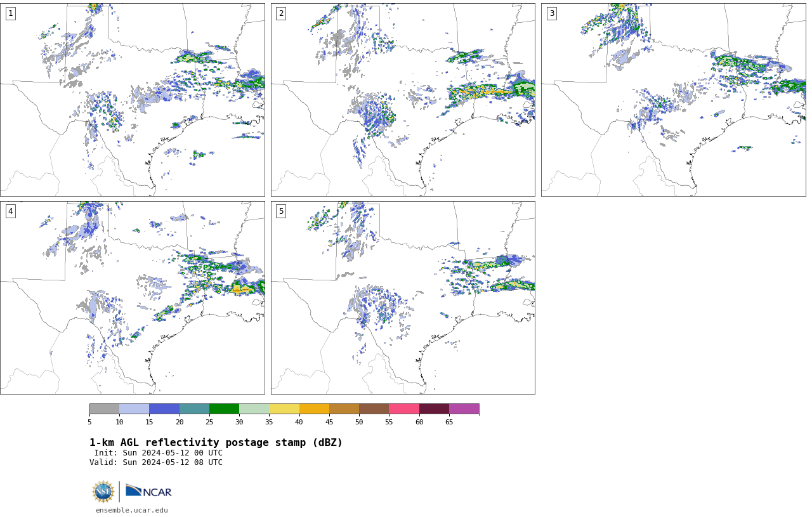Click the panel number label 2
This screenshot has height=517, width=812.
tap(281, 13)
